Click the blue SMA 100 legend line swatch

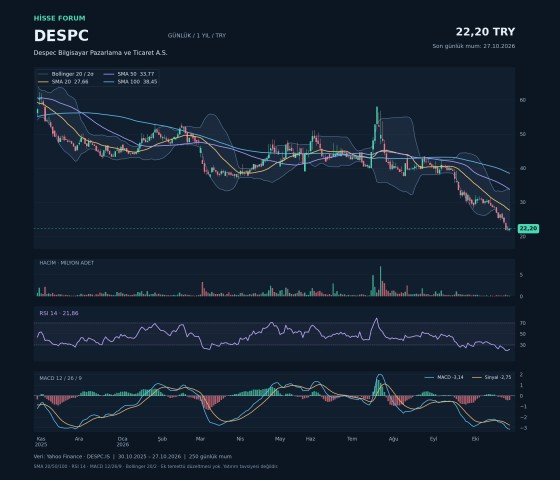(x=109, y=82)
